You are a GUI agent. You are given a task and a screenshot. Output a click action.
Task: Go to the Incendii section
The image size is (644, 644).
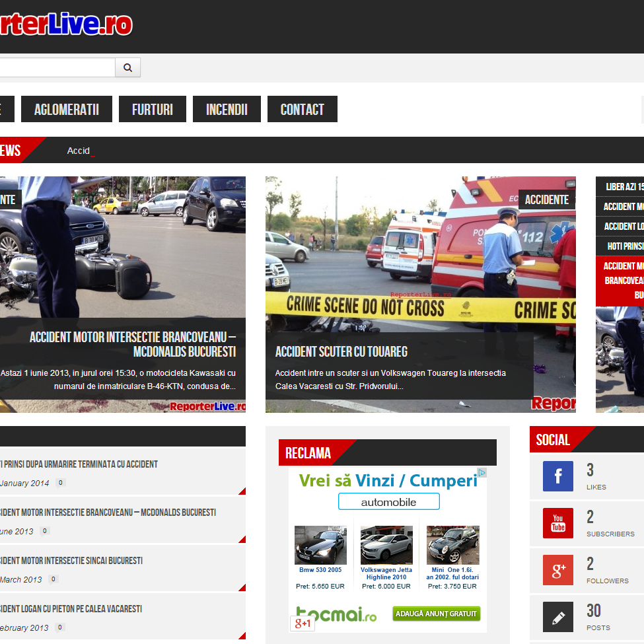(227, 110)
